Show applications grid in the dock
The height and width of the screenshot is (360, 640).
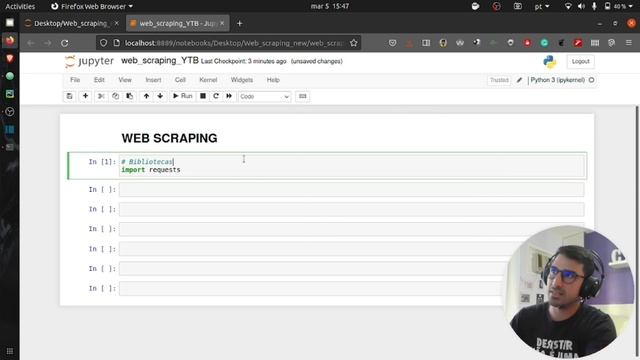pos(10,351)
